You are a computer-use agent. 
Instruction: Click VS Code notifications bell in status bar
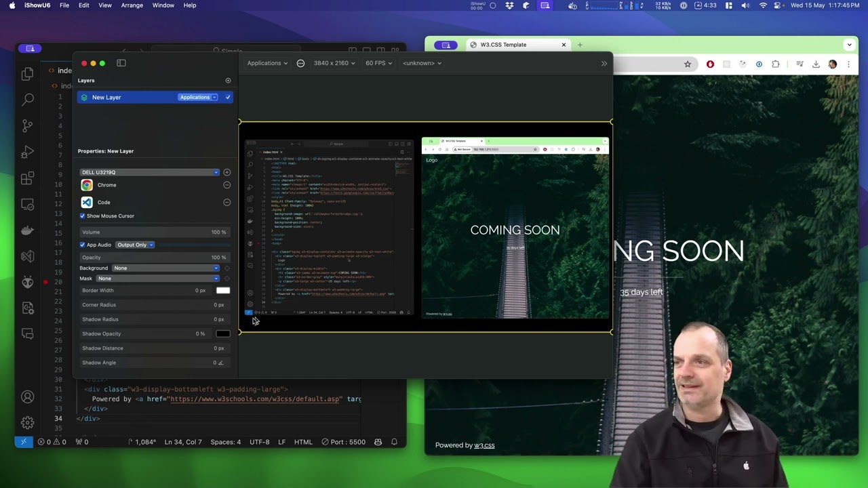pyautogui.click(x=394, y=442)
